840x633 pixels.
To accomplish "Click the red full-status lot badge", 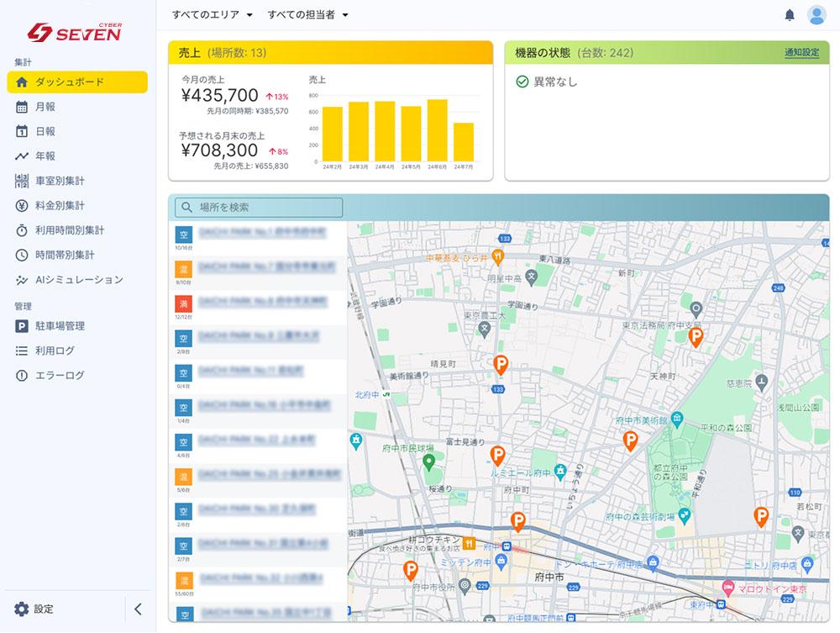I will coord(183,303).
